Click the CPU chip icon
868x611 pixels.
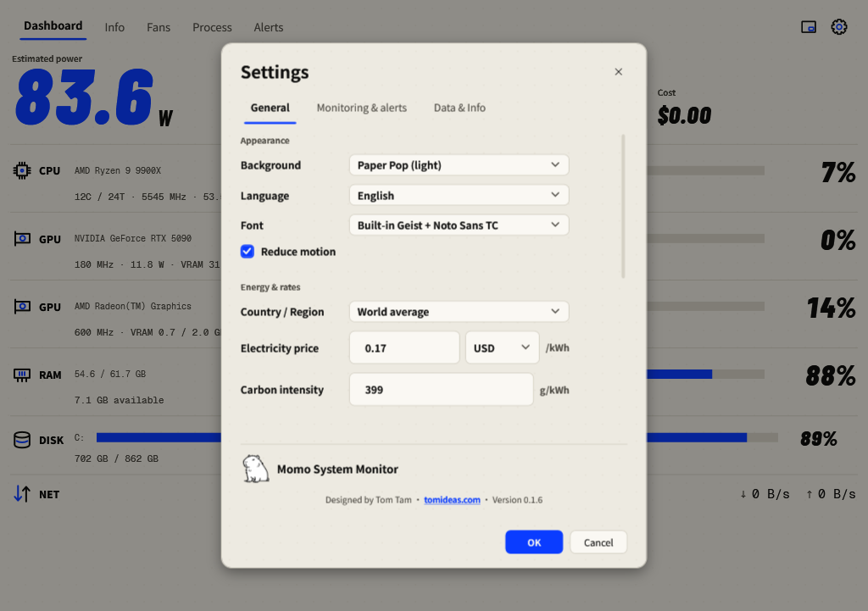[x=22, y=170]
